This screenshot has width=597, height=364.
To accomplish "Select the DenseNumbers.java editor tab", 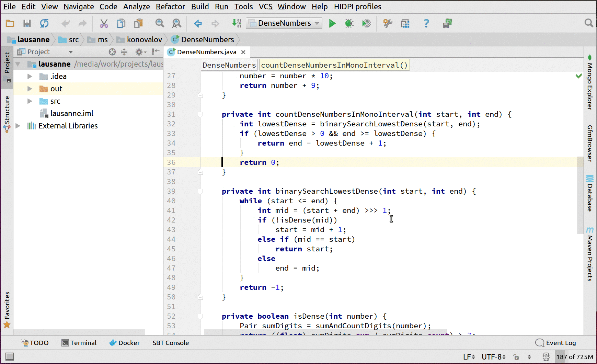I will (206, 52).
